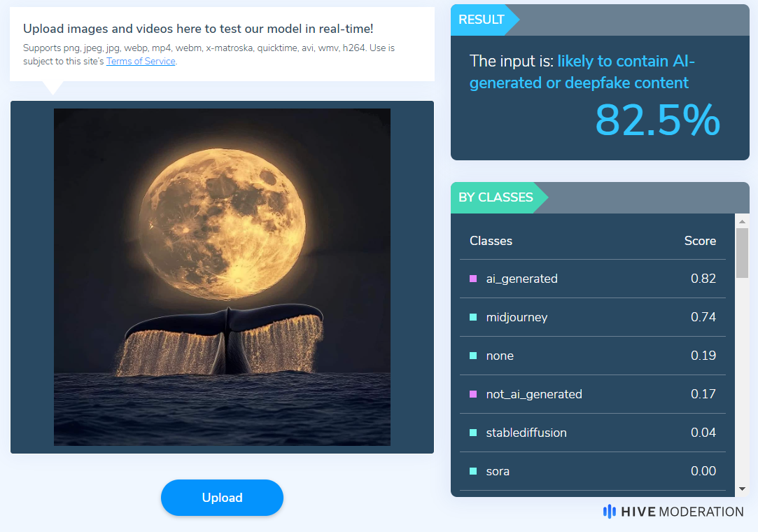The image size is (758, 532).
Task: Click the teal swatch beside none
Action: (x=473, y=356)
